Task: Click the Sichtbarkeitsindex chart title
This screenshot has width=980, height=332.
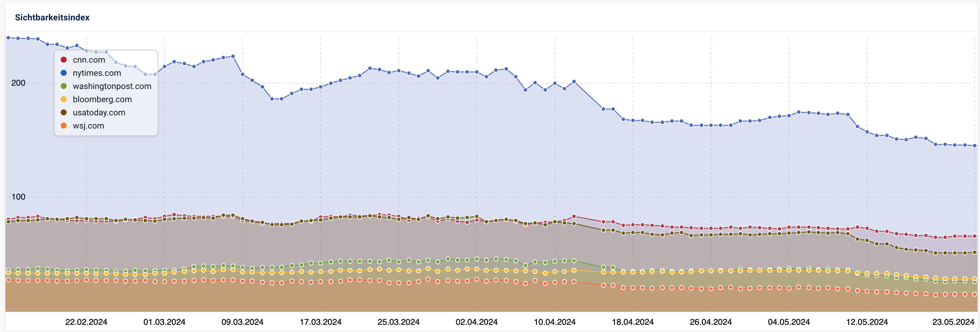Action: coord(52,17)
